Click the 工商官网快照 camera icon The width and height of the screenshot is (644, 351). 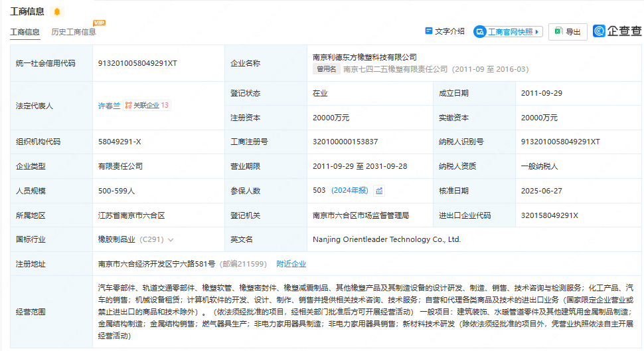(x=480, y=32)
